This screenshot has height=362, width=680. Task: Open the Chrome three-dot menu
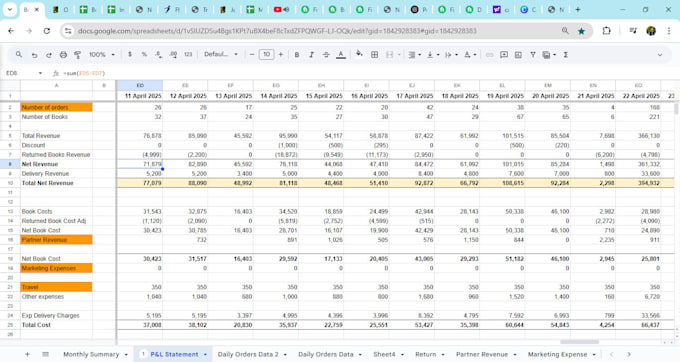669,31
